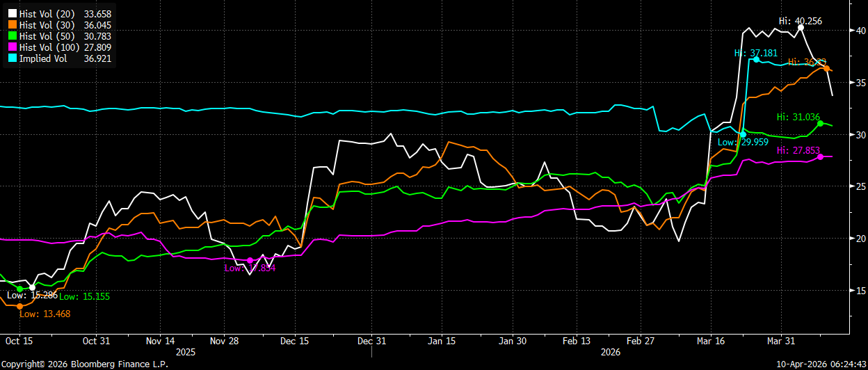
Task: Click the Feb 27 date axis label
Action: 640,341
